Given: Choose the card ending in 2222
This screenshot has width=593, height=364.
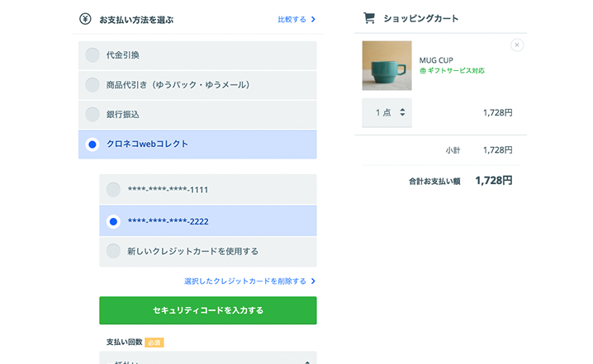Looking at the screenshot, I should (x=113, y=221).
